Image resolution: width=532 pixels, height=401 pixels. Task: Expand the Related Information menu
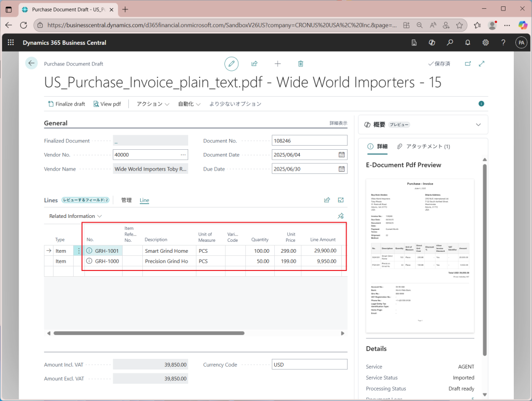pyautogui.click(x=75, y=216)
